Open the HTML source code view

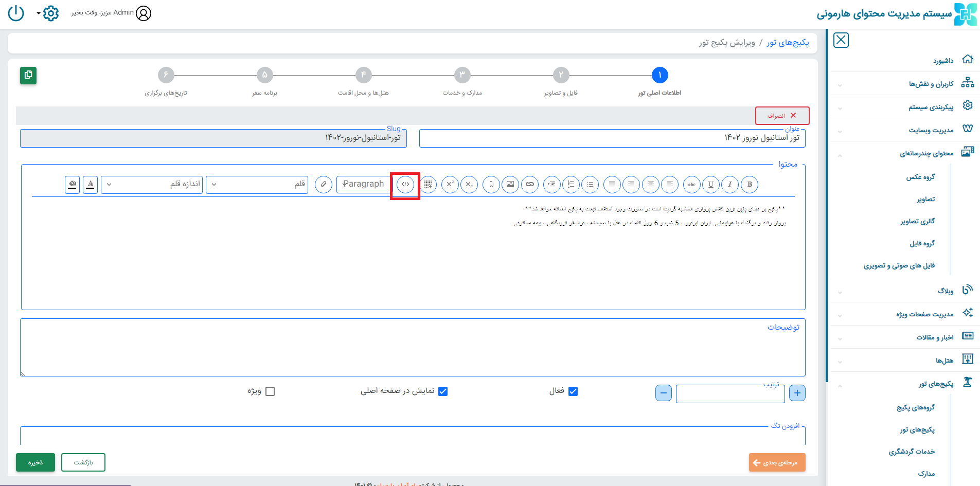[405, 184]
